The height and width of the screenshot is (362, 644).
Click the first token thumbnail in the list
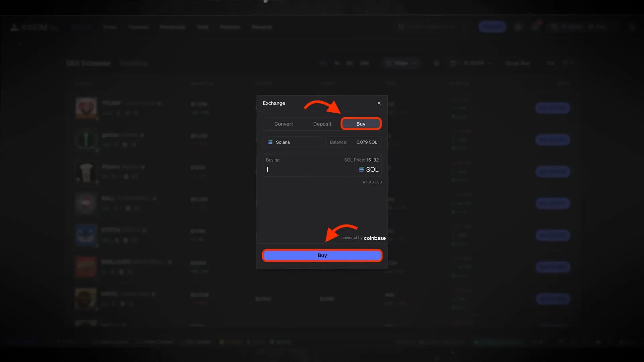point(86,108)
